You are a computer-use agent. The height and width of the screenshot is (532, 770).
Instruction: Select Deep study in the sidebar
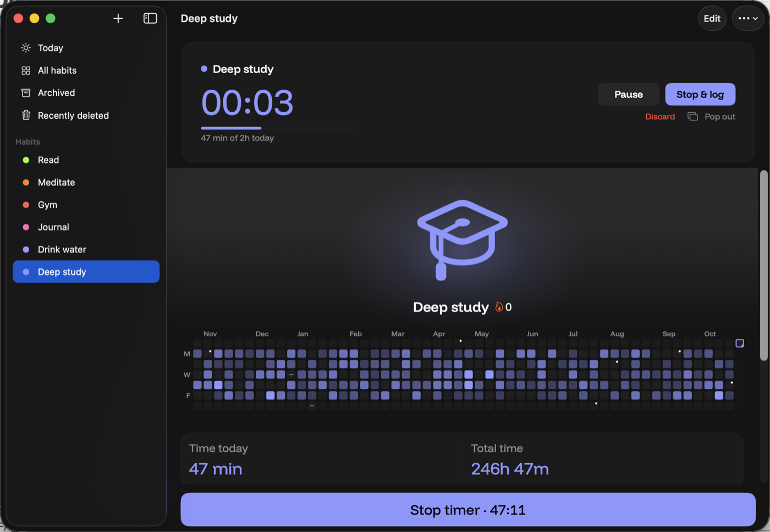click(x=86, y=272)
